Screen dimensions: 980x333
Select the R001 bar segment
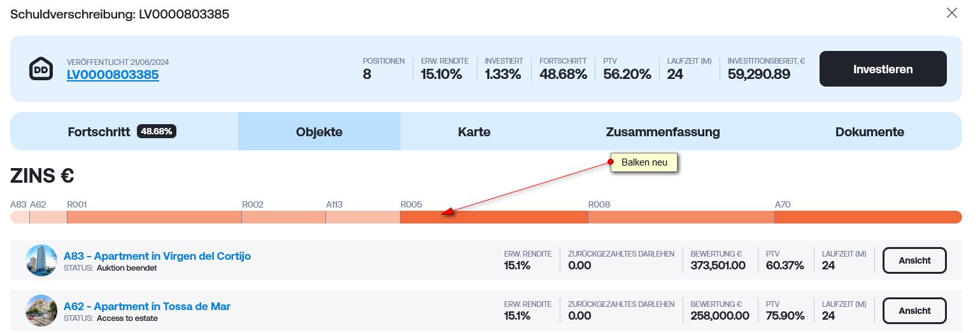pyautogui.click(x=154, y=217)
